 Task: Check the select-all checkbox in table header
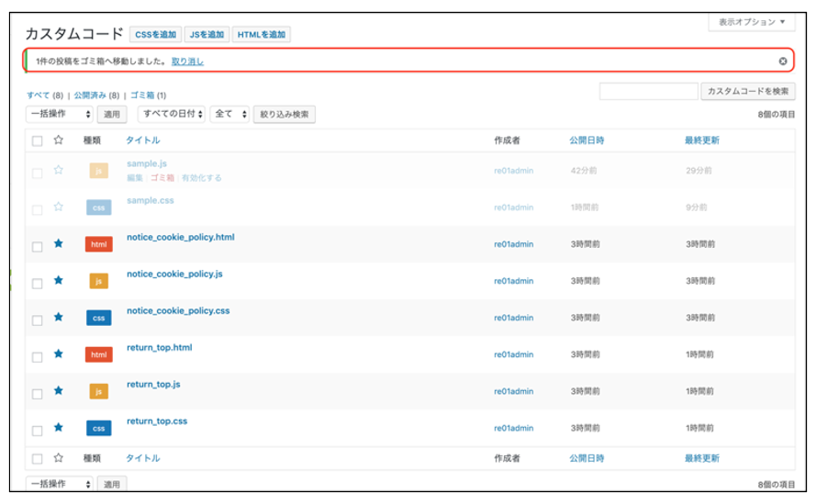[x=37, y=140]
